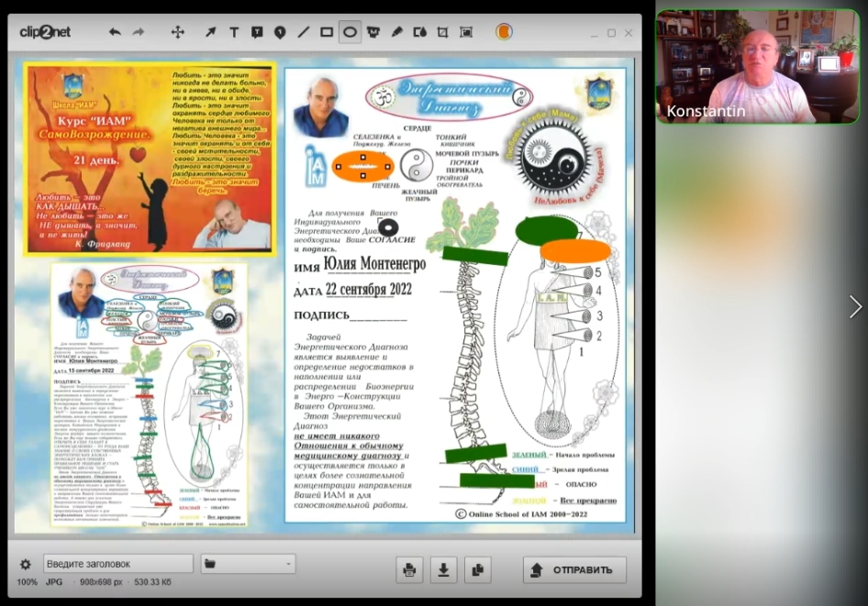Viewport: 868px width, 606px height.
Task: Redo the last undone action
Action: [x=139, y=32]
